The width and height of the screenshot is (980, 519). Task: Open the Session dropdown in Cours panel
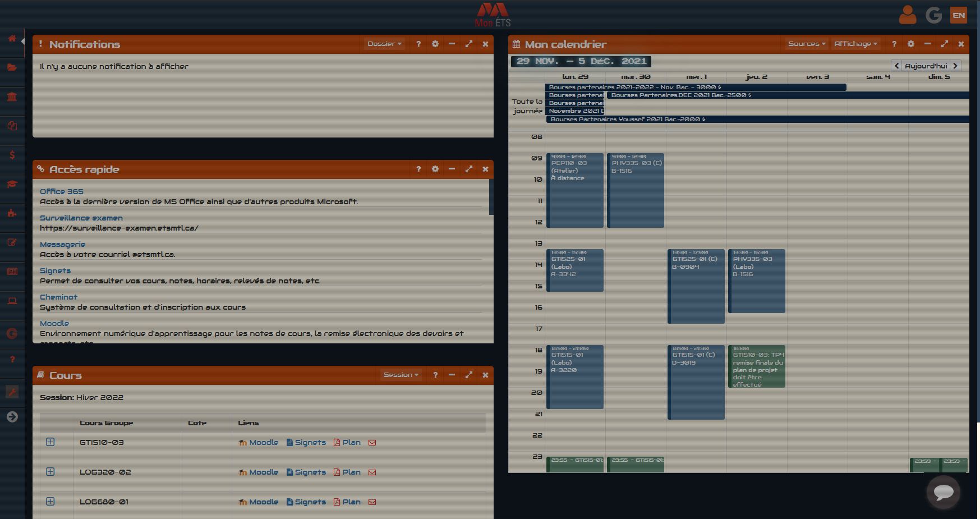(x=401, y=375)
